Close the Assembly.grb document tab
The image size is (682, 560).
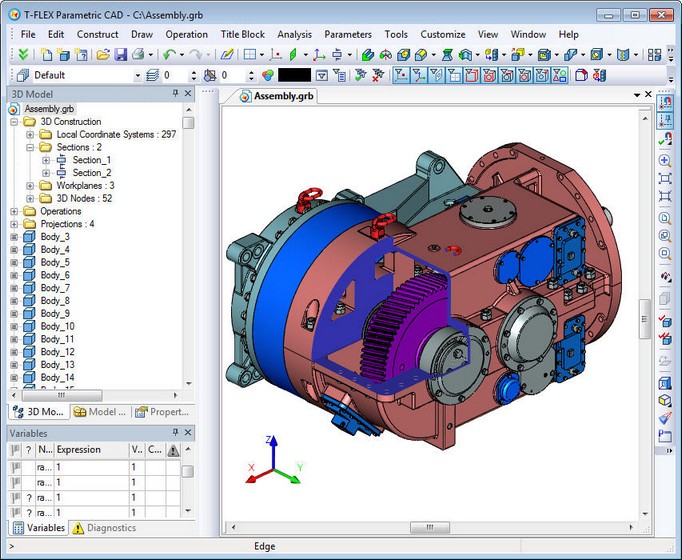point(649,95)
